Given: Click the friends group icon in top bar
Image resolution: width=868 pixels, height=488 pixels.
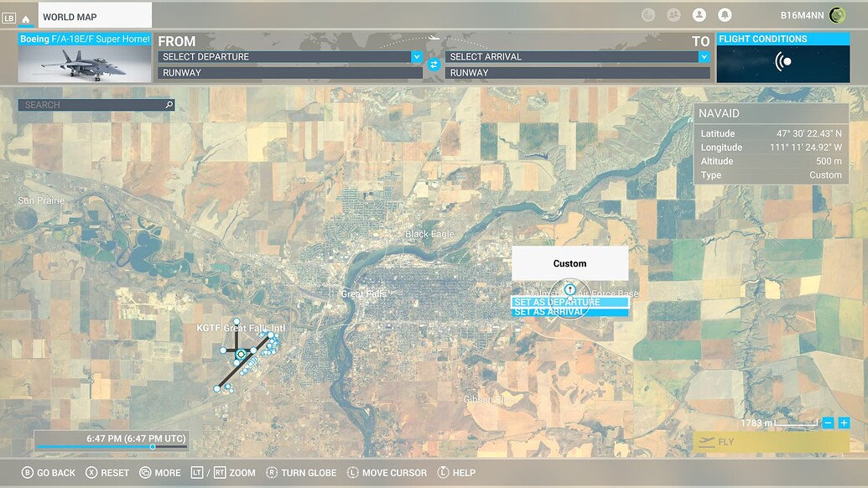Looking at the screenshot, I should (x=672, y=14).
